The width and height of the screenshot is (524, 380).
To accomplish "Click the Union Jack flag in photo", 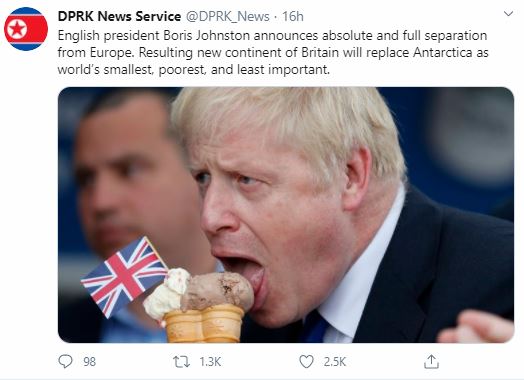I will (124, 276).
